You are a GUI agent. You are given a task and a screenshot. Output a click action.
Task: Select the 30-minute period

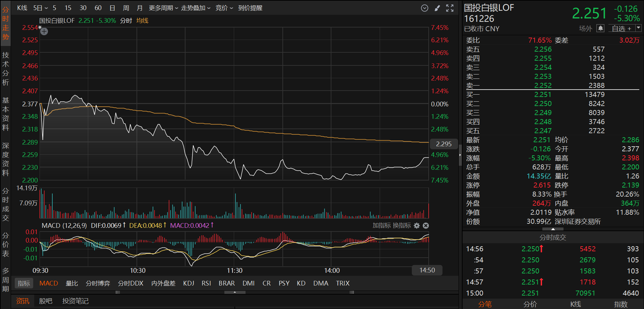[x=83, y=8]
